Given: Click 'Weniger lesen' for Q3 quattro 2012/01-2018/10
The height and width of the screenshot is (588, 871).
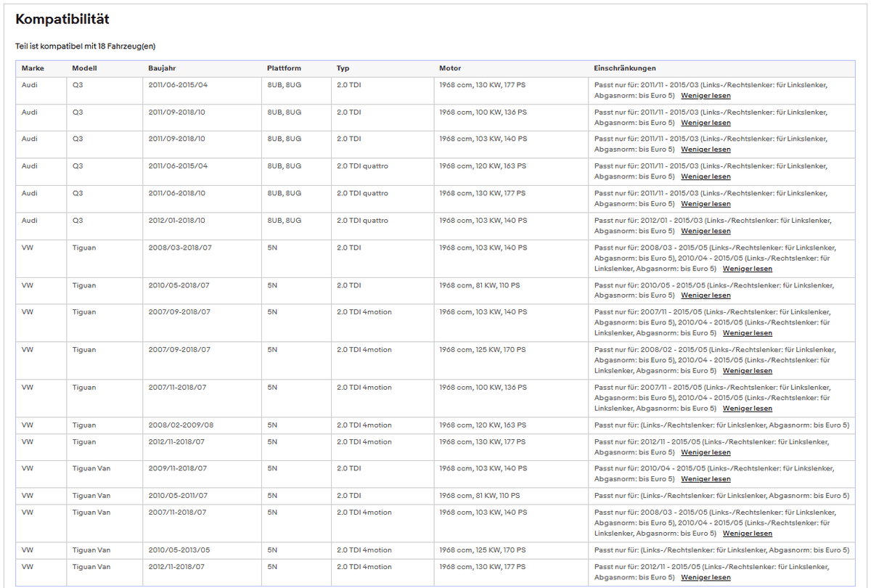Looking at the screenshot, I should tap(706, 231).
